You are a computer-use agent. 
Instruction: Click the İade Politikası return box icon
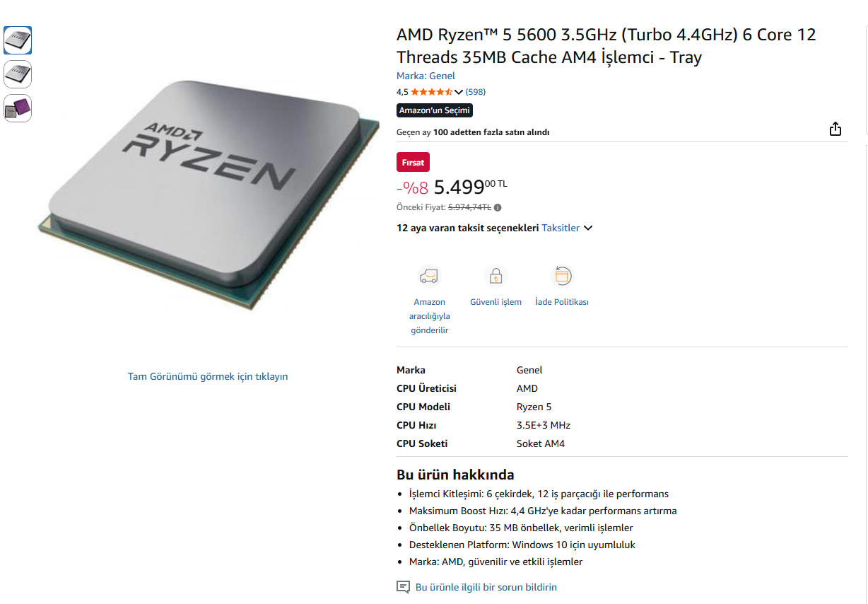click(x=562, y=275)
